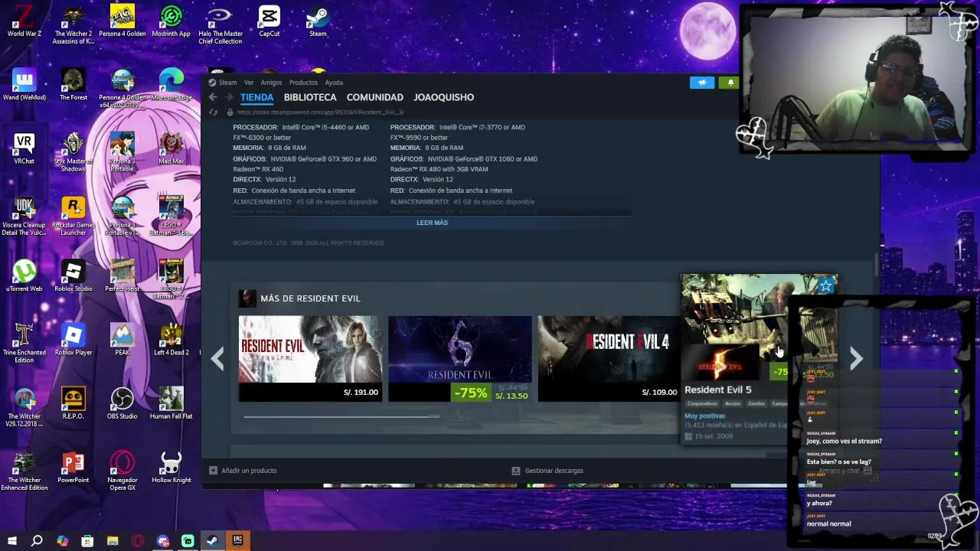Open The Witcher 2 desktop icon
Viewport: 980px width, 551px height.
[x=73, y=24]
